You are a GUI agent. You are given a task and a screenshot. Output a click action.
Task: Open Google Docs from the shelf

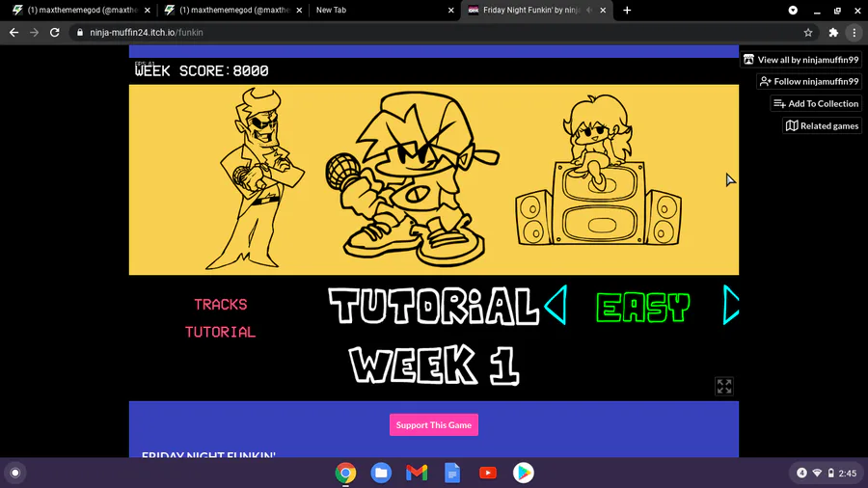[452, 474]
